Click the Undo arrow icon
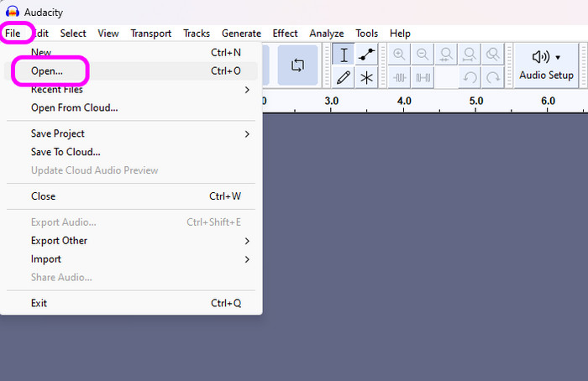This screenshot has width=588, height=381. [469, 77]
